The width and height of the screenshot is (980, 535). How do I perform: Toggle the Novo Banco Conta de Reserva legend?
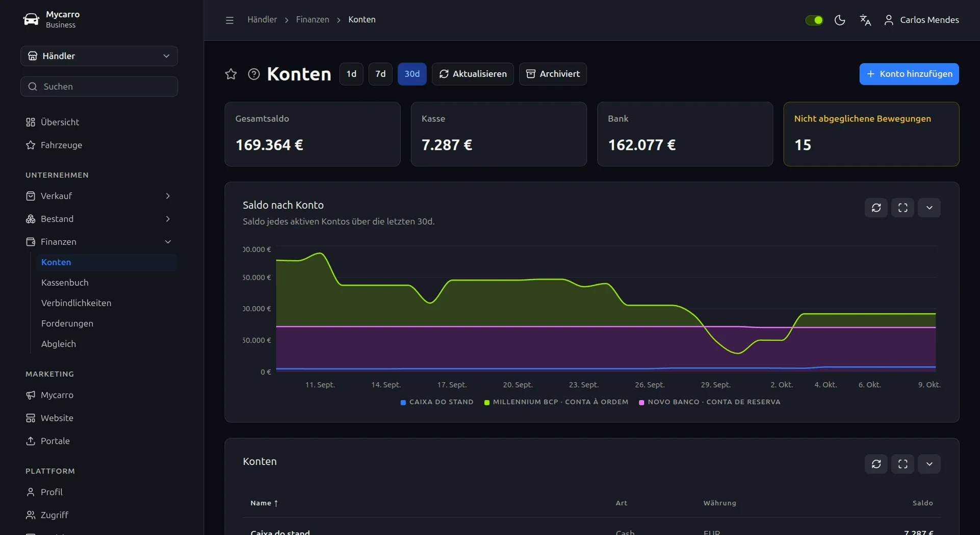(x=710, y=402)
